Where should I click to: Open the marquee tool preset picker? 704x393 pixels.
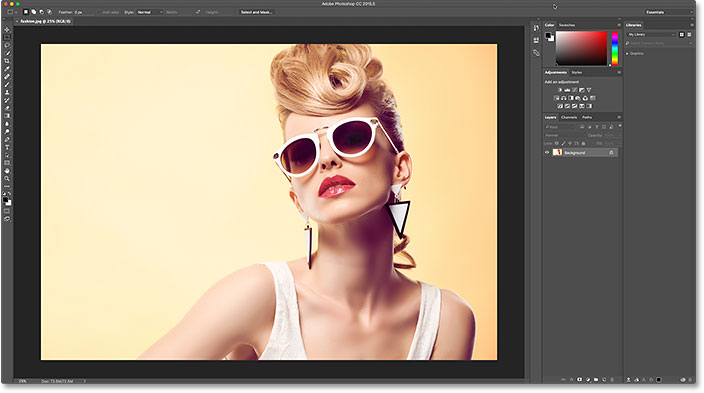pyautogui.click(x=12, y=12)
